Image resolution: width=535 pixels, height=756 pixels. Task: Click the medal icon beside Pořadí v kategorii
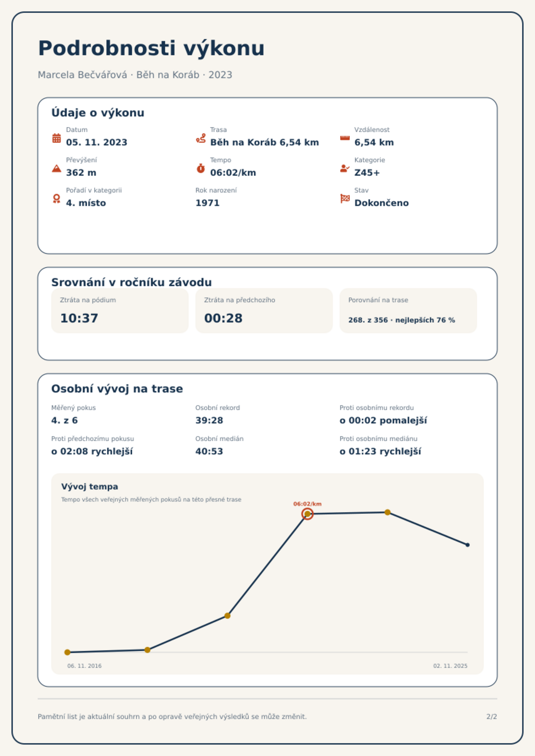click(x=57, y=199)
